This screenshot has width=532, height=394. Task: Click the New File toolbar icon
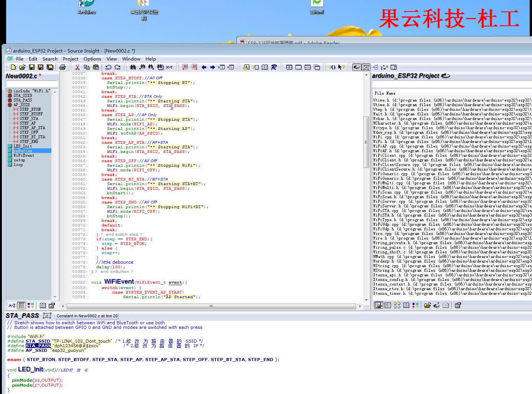[13, 67]
